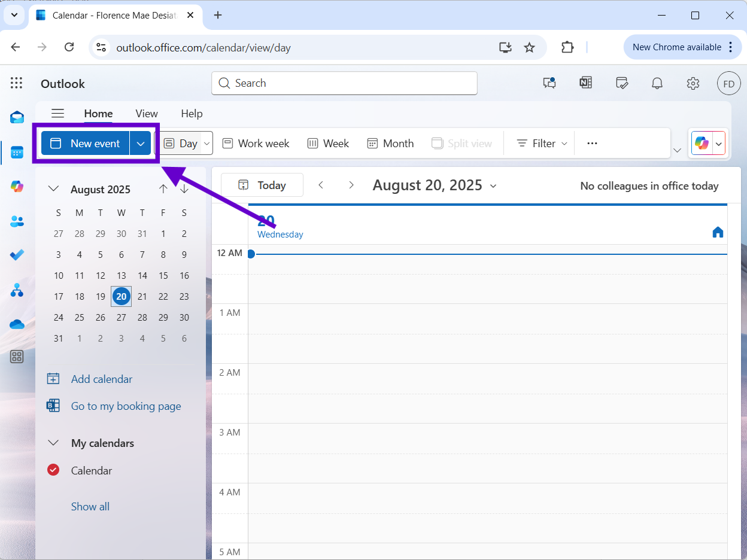Go to previous month with up arrow
The image size is (747, 560).
pos(163,189)
